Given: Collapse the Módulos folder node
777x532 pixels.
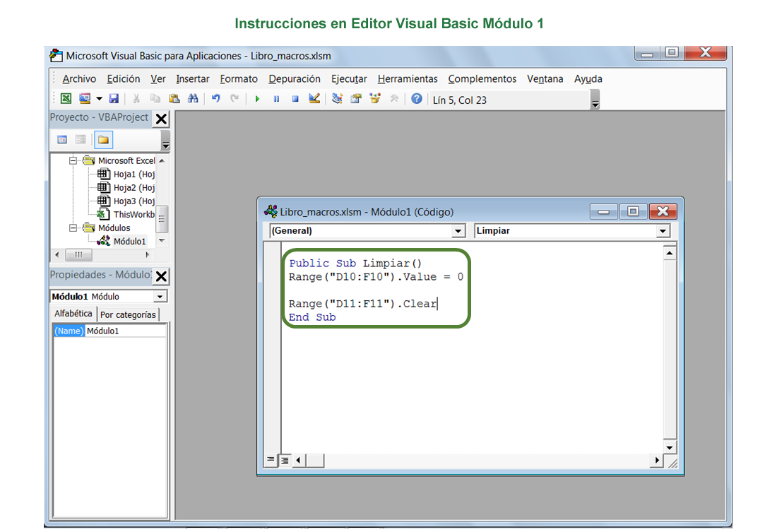Looking at the screenshot, I should 73,228.
